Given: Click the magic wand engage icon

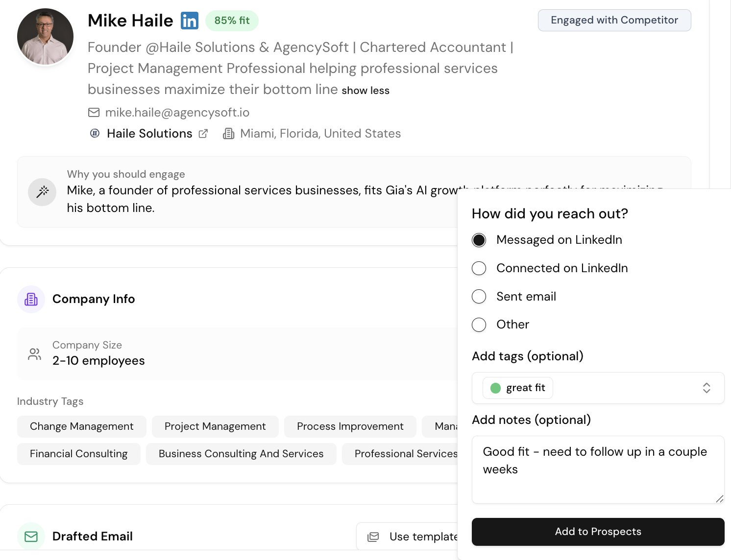Looking at the screenshot, I should (42, 192).
